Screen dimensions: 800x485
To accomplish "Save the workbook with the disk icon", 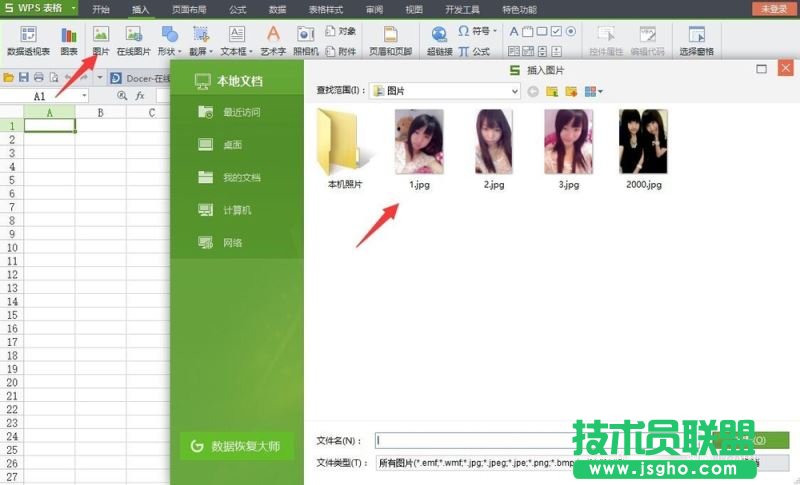I will click(x=23, y=78).
